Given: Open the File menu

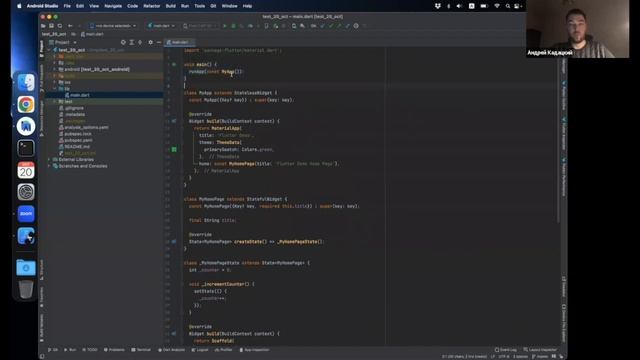Looking at the screenshot, I should pos(67,6).
